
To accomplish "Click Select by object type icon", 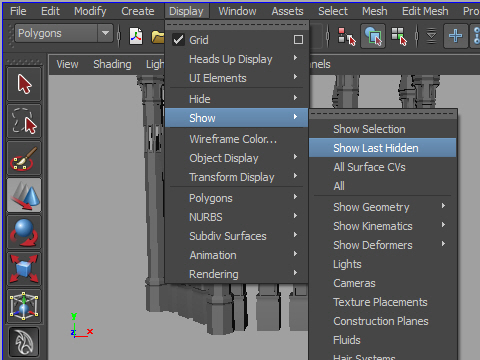I will (x=373, y=36).
